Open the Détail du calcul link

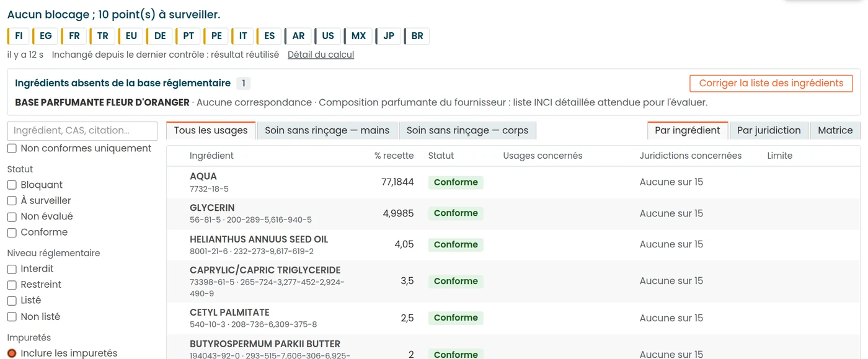click(x=321, y=55)
